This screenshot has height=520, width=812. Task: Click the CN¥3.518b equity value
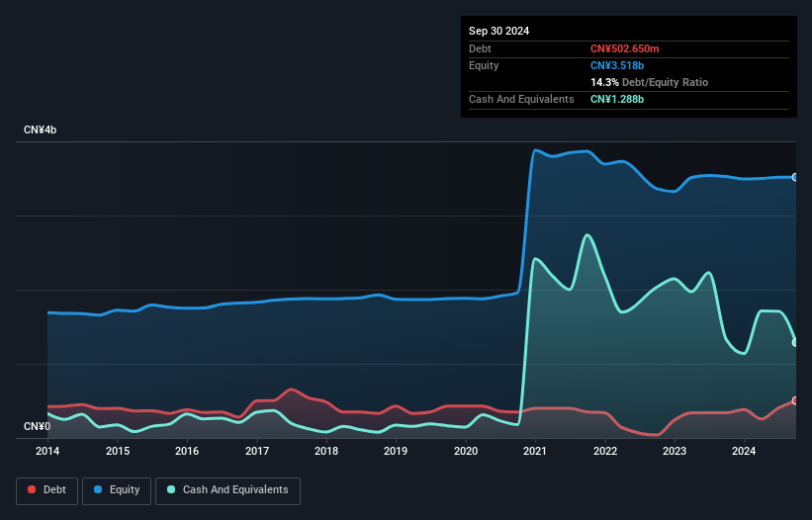[617, 65]
